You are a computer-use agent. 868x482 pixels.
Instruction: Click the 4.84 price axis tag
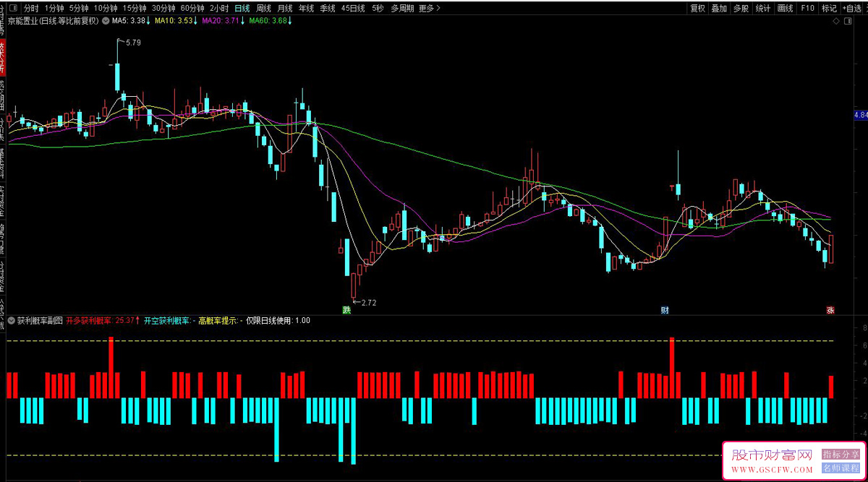click(x=860, y=115)
